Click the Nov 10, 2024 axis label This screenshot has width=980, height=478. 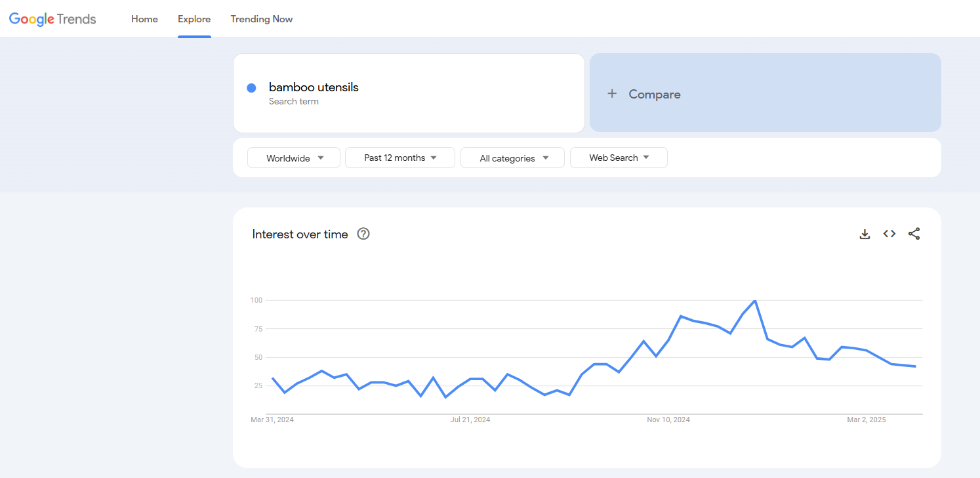668,420
